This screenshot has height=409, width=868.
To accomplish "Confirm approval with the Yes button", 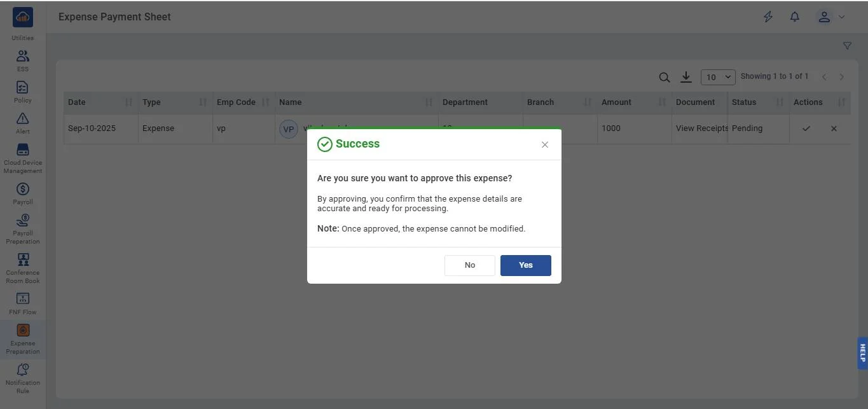I will pyautogui.click(x=525, y=265).
